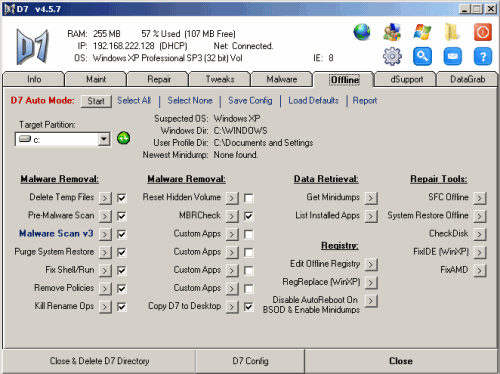Run Reset Hidden Volume arrow button
The image size is (500, 374).
(x=232, y=198)
